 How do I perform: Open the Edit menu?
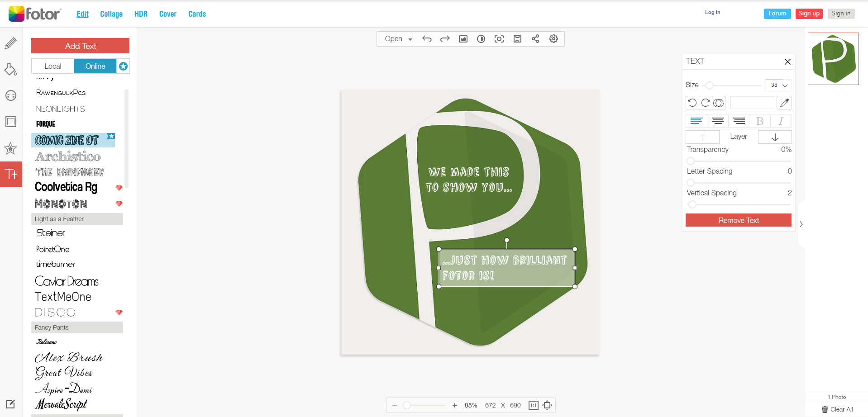coord(82,14)
